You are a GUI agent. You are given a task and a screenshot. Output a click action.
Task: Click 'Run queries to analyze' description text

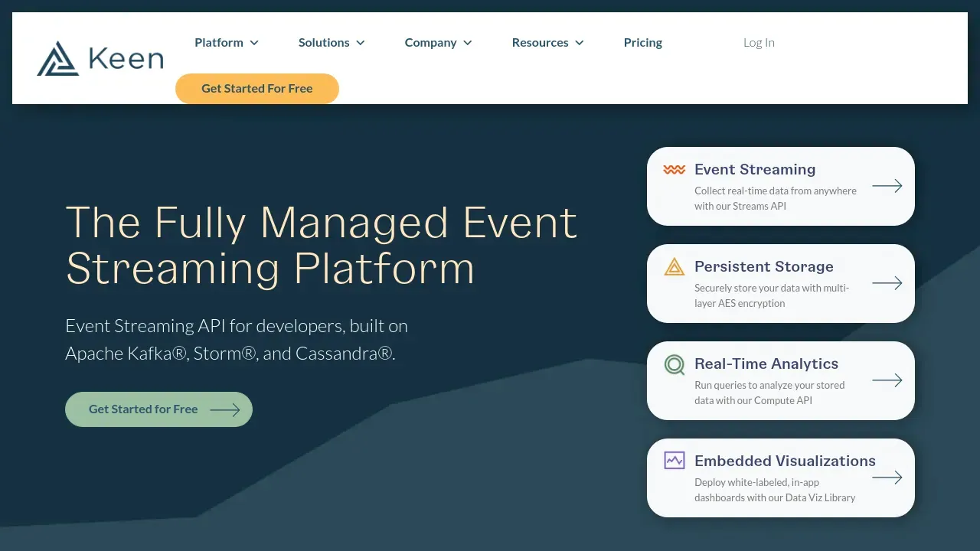pos(769,393)
